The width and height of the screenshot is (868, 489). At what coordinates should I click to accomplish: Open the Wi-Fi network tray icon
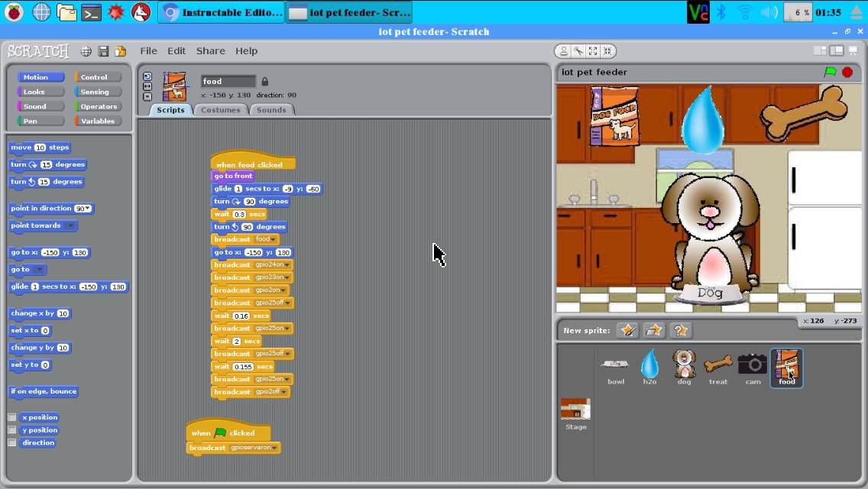745,12
